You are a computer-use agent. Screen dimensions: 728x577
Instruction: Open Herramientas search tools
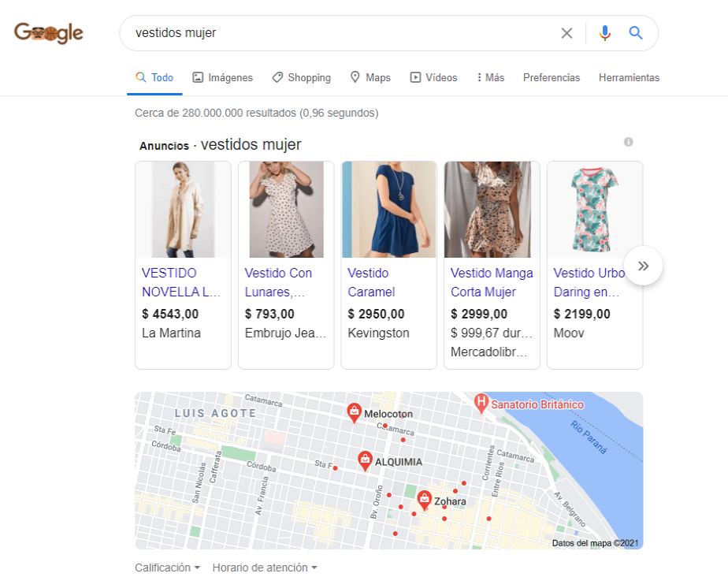point(629,77)
